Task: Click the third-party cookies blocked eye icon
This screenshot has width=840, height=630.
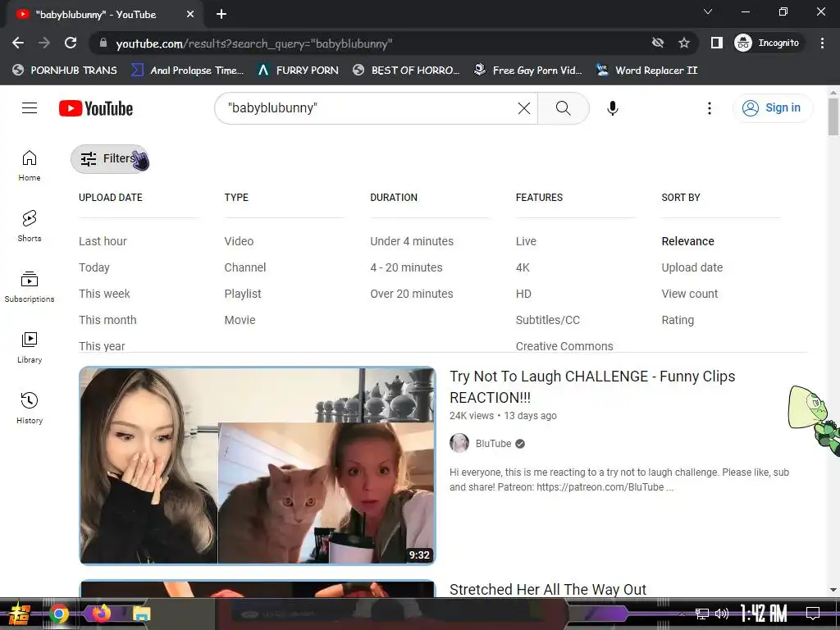Action: (658, 43)
